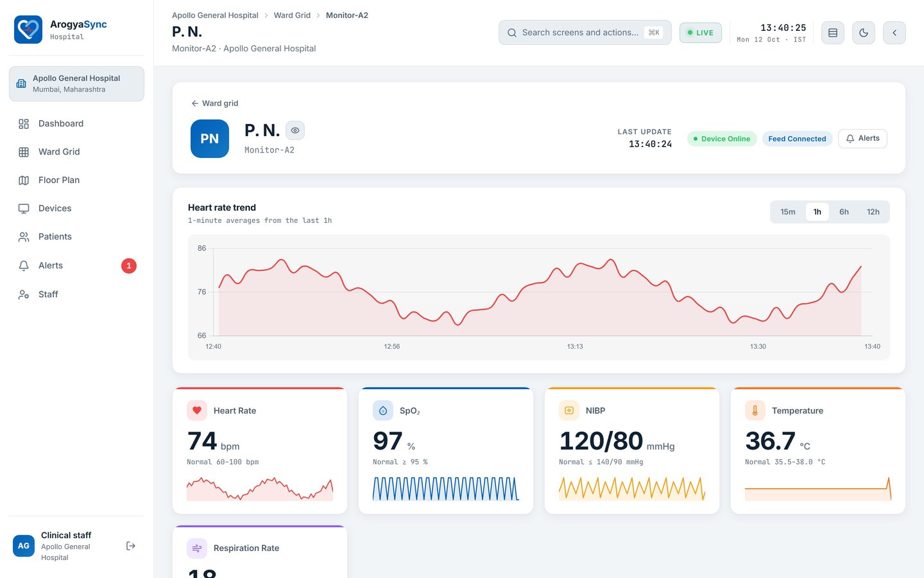Open Alerts with the bell button
The height and width of the screenshot is (578, 924).
click(862, 139)
